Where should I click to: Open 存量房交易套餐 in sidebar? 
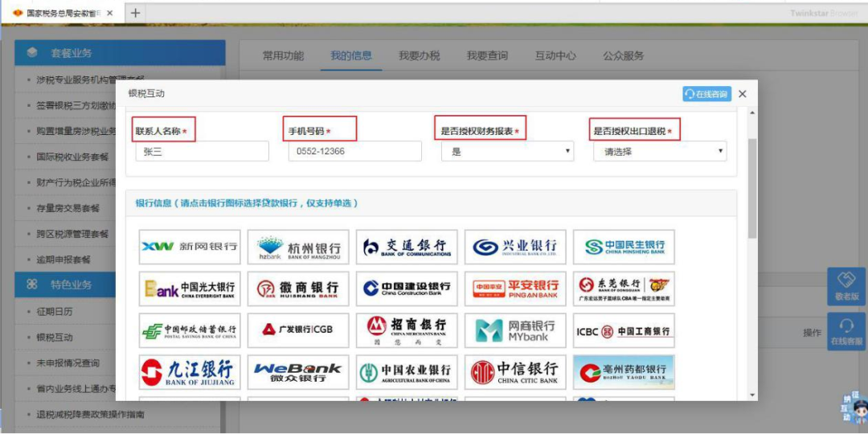click(x=68, y=208)
